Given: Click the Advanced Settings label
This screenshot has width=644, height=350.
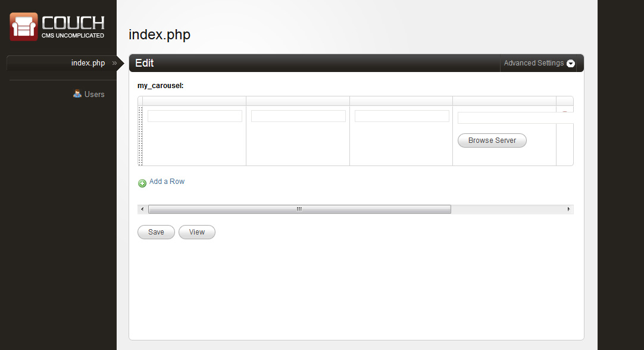Looking at the screenshot, I should [x=533, y=63].
